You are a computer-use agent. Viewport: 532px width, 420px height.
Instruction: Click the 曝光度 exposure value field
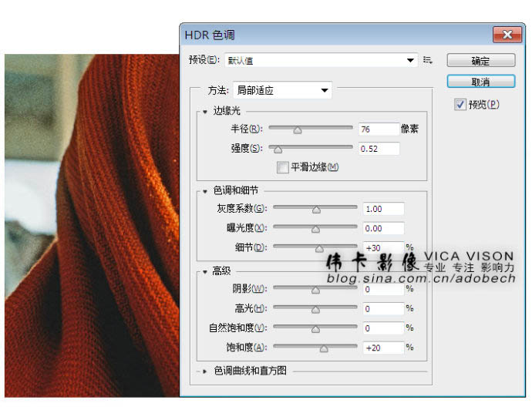tap(382, 228)
